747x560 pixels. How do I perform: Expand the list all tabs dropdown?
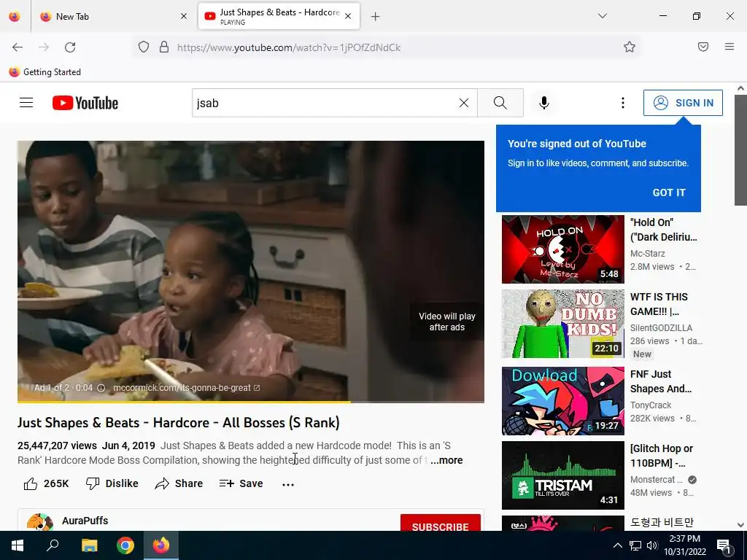click(603, 16)
